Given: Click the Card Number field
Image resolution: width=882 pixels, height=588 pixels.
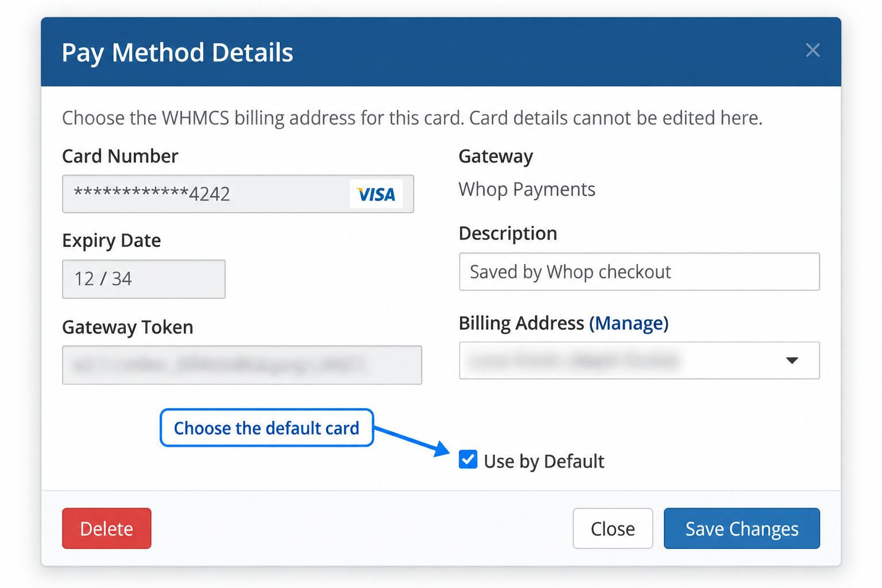Looking at the screenshot, I should point(238,194).
